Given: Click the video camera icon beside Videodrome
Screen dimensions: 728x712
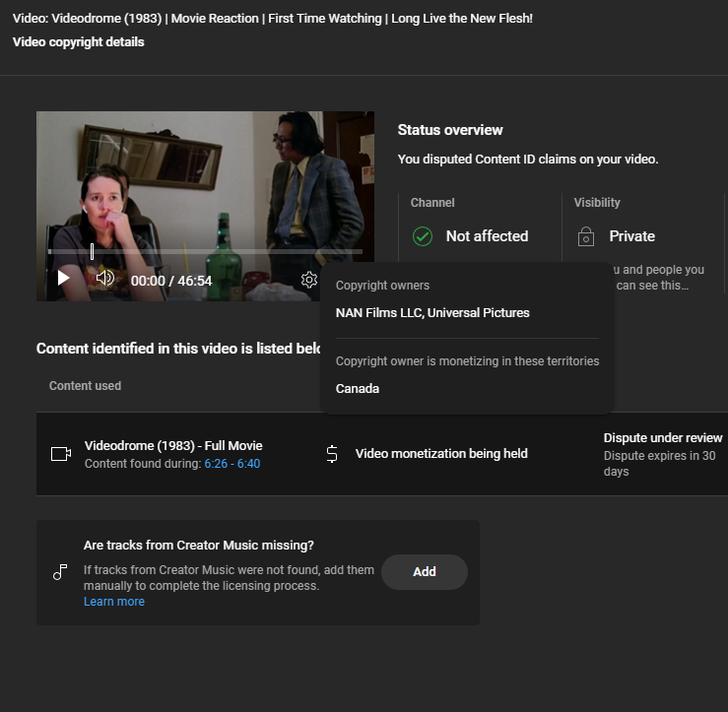Looking at the screenshot, I should (x=61, y=454).
